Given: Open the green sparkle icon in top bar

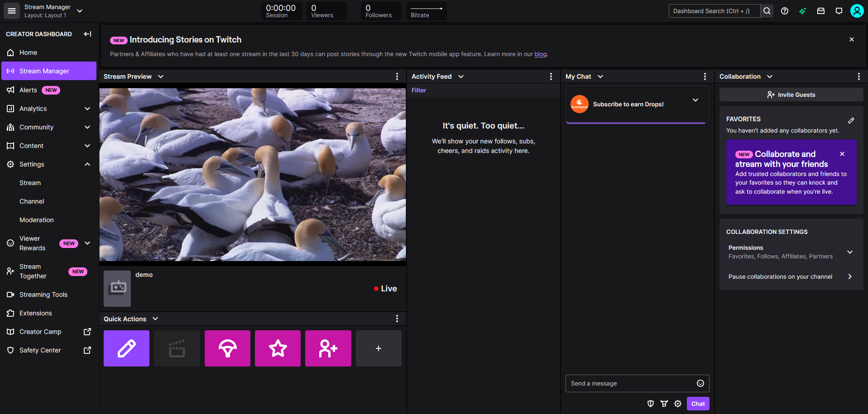Looking at the screenshot, I should [802, 11].
